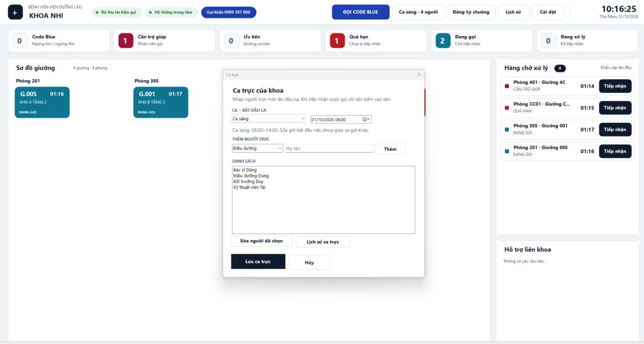Viewport: 644px width, 344px height.
Task: Click the plus logo beside KHOA NHI
Action: 15,12
